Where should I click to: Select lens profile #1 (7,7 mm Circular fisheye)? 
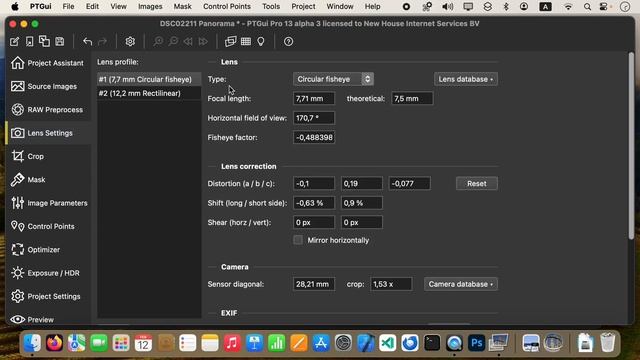[149, 79]
